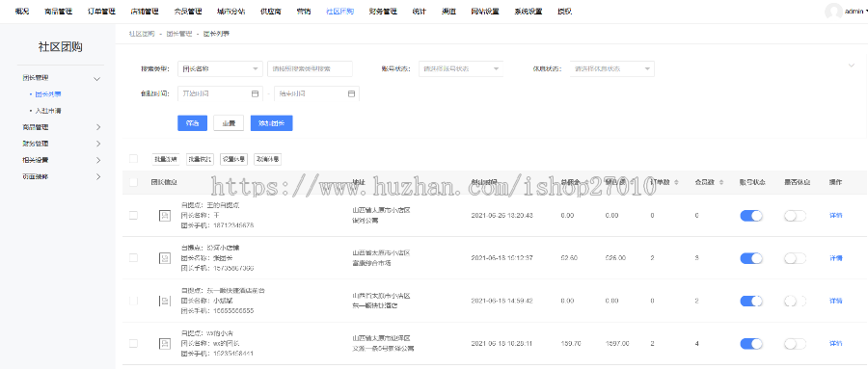The image size is (868, 369).
Task: Open 会员管理 in the top menu
Action: (x=188, y=11)
